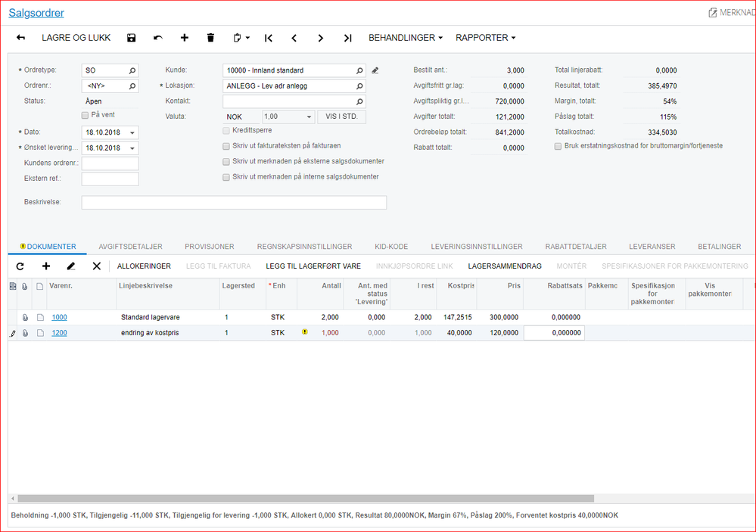Open Ordrenr. lookup magnifier
756x532 pixels.
point(132,86)
